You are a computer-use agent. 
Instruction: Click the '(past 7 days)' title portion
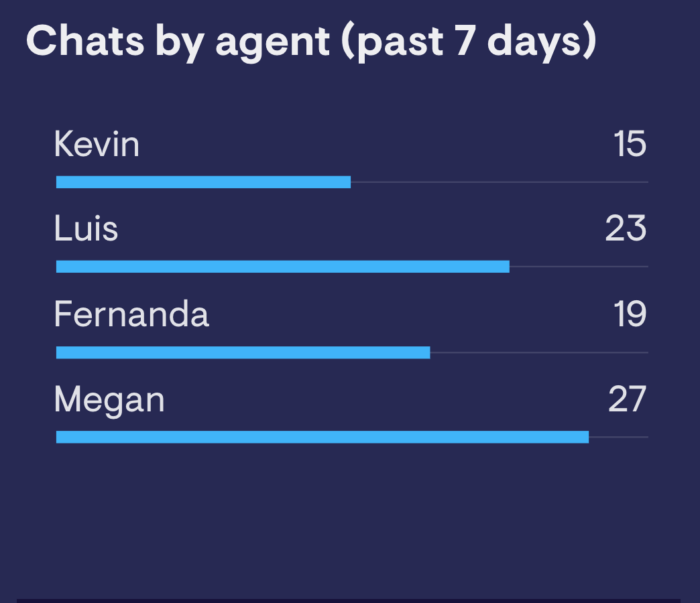tap(469, 42)
